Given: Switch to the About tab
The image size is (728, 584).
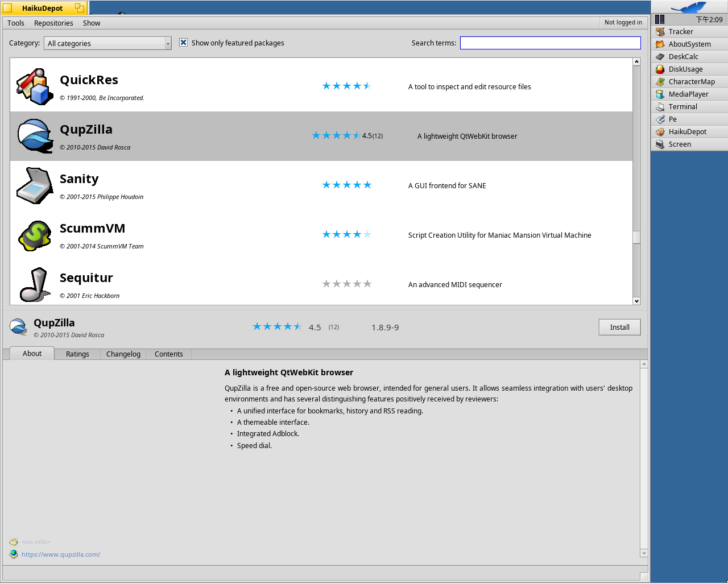Looking at the screenshot, I should click(32, 354).
